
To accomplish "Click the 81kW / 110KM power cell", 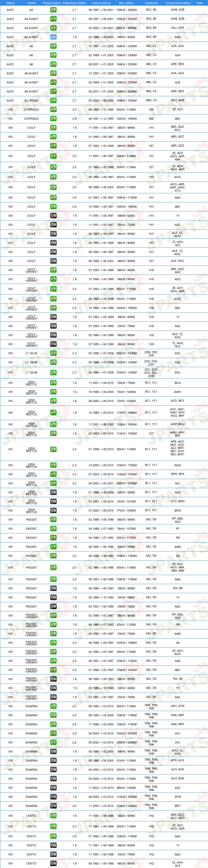I will pos(126,761).
